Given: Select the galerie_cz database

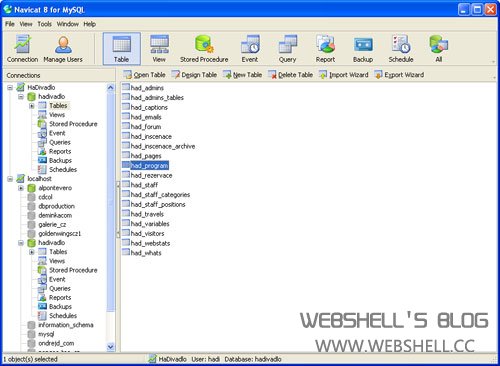Looking at the screenshot, I should (x=52, y=225).
